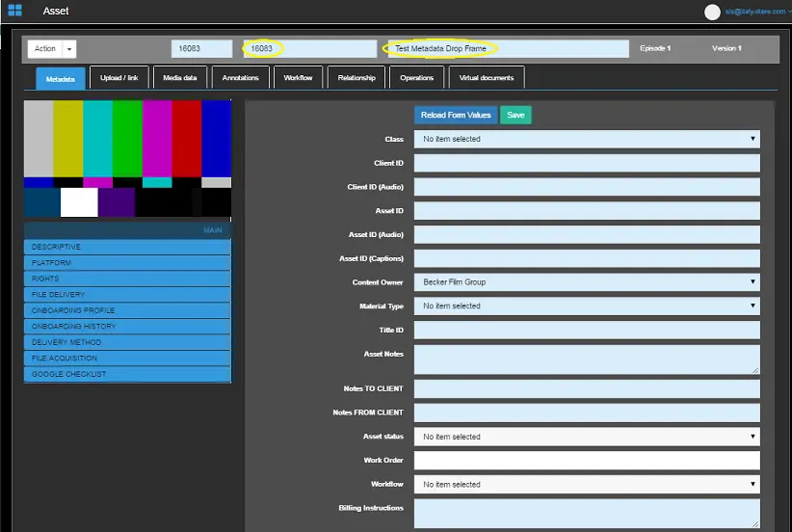Click the app grid icon in top-left
The height and width of the screenshot is (532, 792).
click(14, 11)
